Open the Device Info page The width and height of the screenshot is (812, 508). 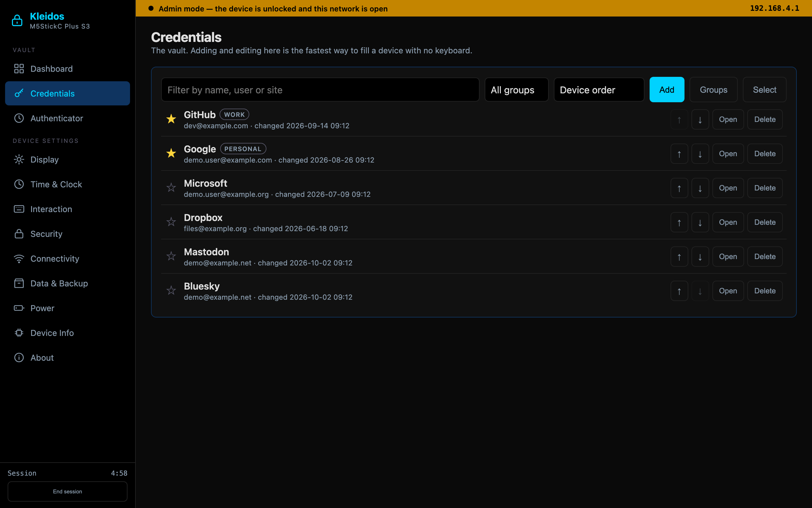click(x=68, y=333)
